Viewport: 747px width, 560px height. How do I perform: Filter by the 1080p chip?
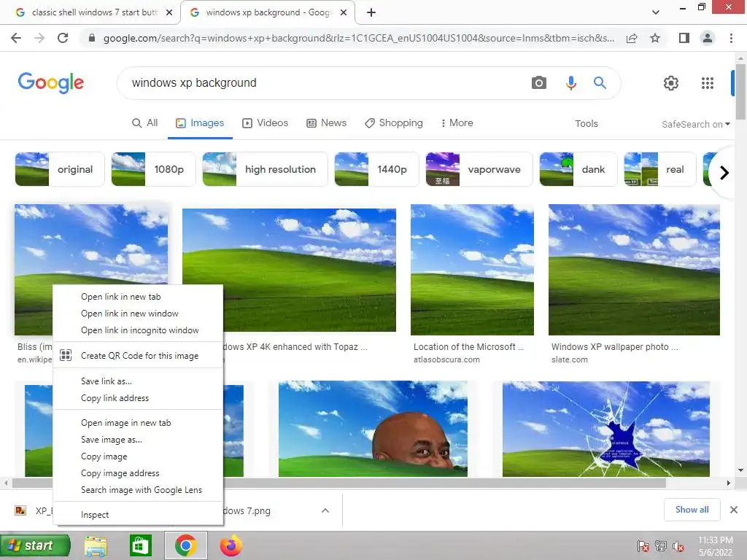click(153, 169)
